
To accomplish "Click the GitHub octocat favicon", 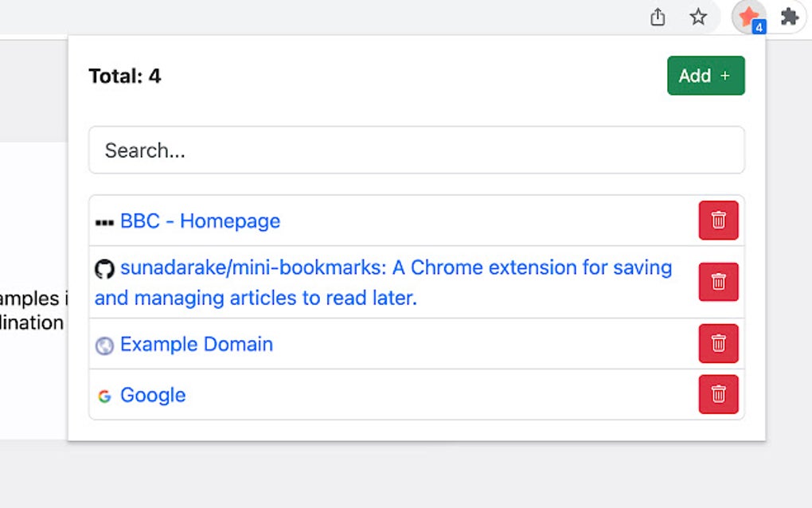I will tap(104, 269).
